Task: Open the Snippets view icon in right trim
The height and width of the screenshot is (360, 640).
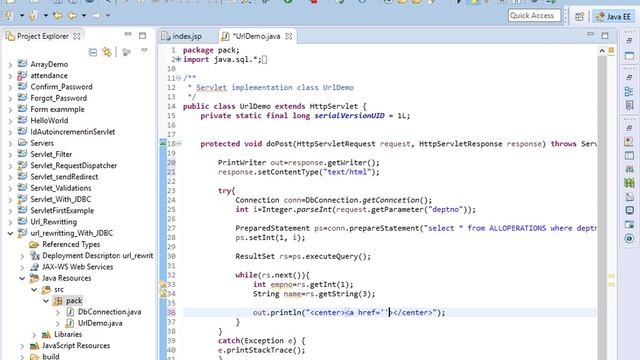Action: (x=629, y=197)
